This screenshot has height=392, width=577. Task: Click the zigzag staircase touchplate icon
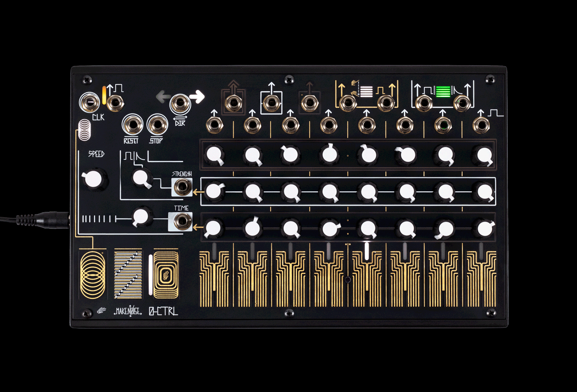coord(128,276)
